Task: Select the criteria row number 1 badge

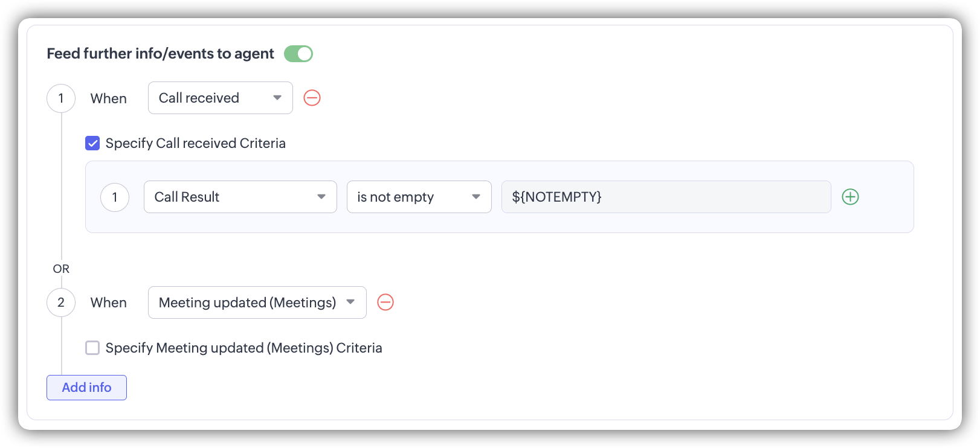Action: coord(115,197)
